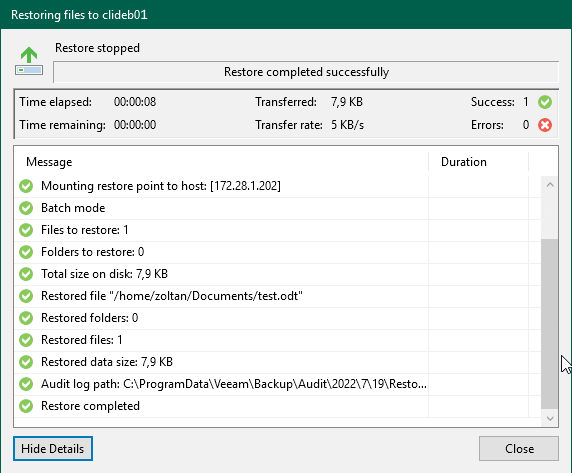Click the scrollbar up arrow in log
This screenshot has height=473, width=572.
(x=550, y=185)
